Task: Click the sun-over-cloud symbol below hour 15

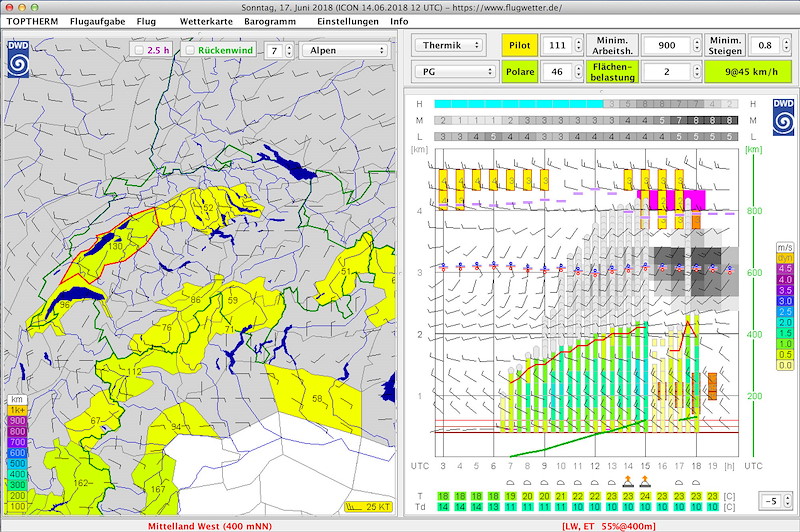Action: (x=645, y=480)
